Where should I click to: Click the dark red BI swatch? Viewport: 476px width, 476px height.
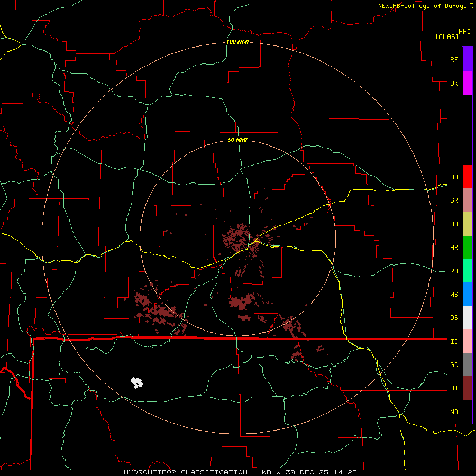click(x=467, y=388)
